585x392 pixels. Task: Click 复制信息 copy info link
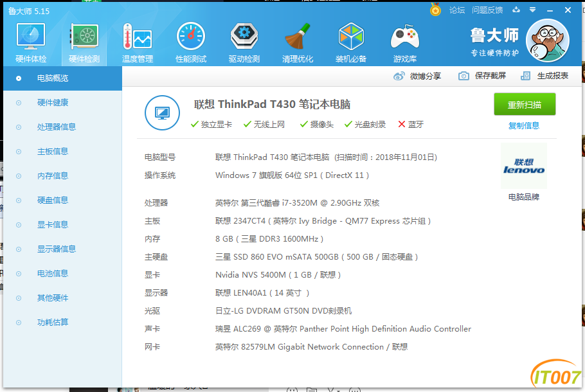pos(524,126)
